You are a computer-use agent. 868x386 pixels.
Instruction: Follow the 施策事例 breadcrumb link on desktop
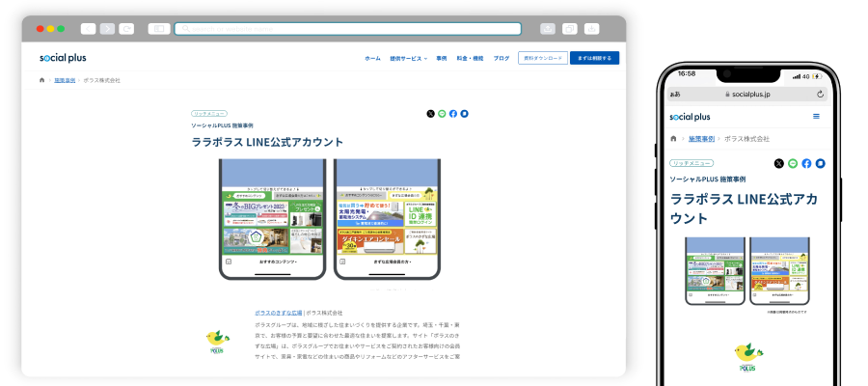(65, 80)
